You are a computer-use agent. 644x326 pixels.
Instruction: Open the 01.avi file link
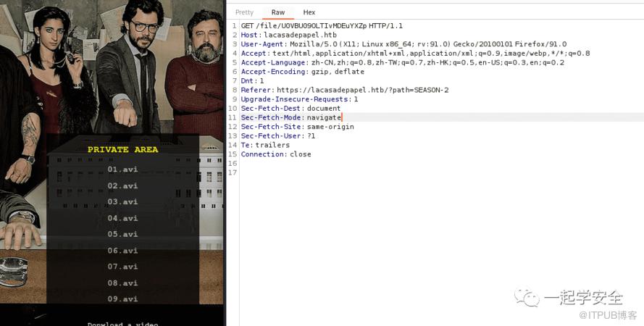click(122, 170)
